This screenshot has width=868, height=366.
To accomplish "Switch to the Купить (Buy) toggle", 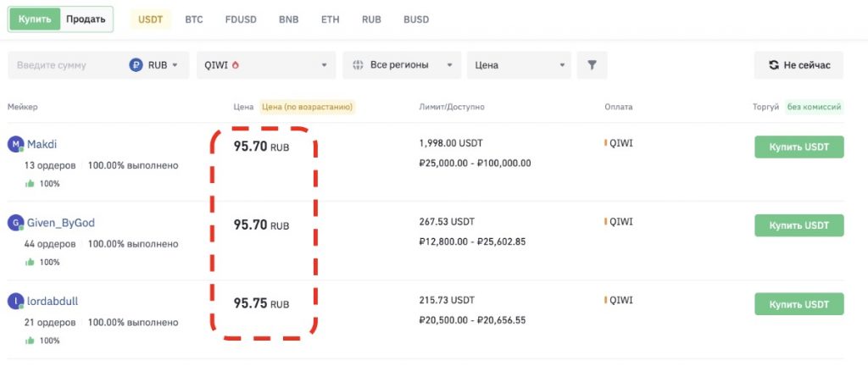I will (x=35, y=19).
